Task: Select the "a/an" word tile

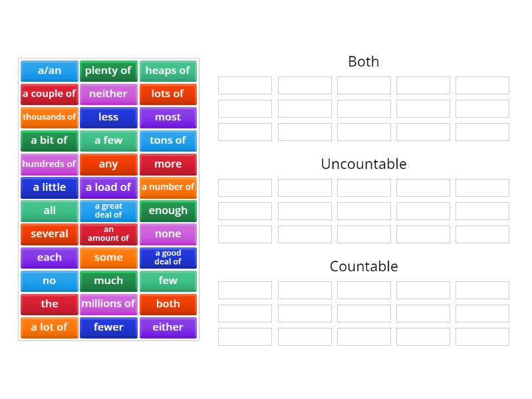Action: tap(49, 70)
